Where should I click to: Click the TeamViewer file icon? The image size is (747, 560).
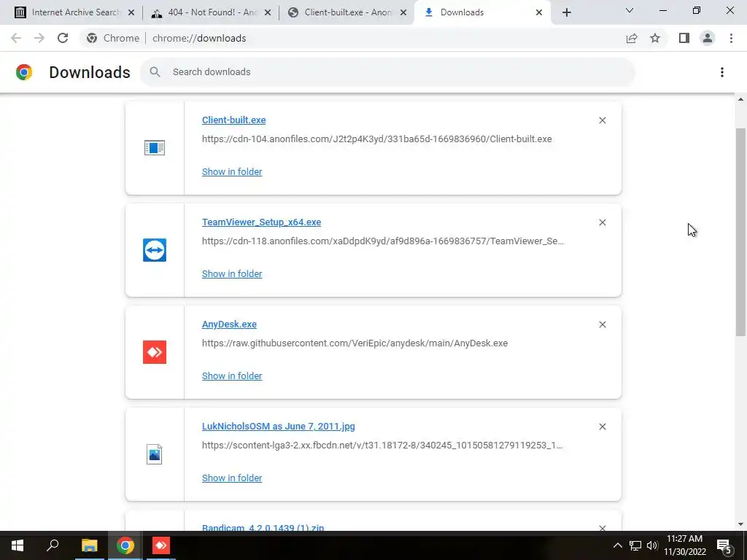coord(155,250)
